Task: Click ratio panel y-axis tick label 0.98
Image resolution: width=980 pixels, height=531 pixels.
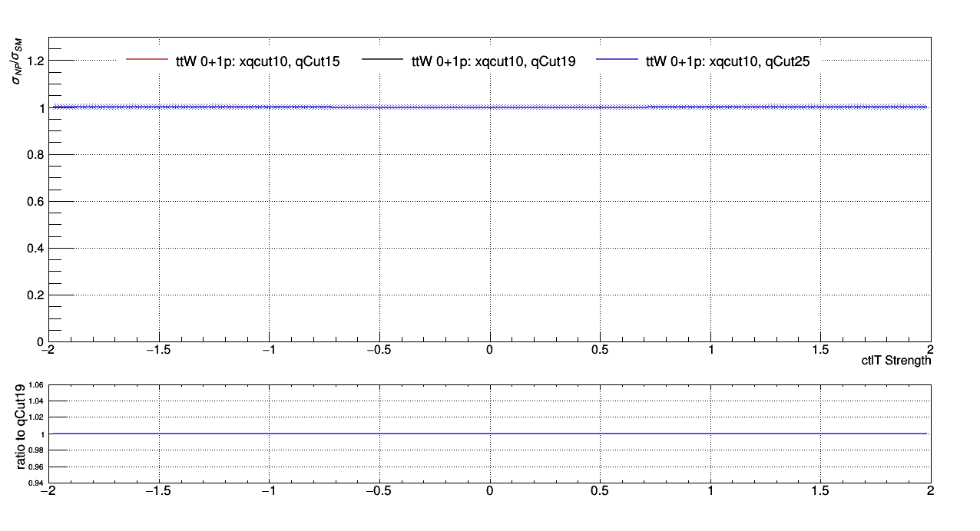Action: pos(38,450)
